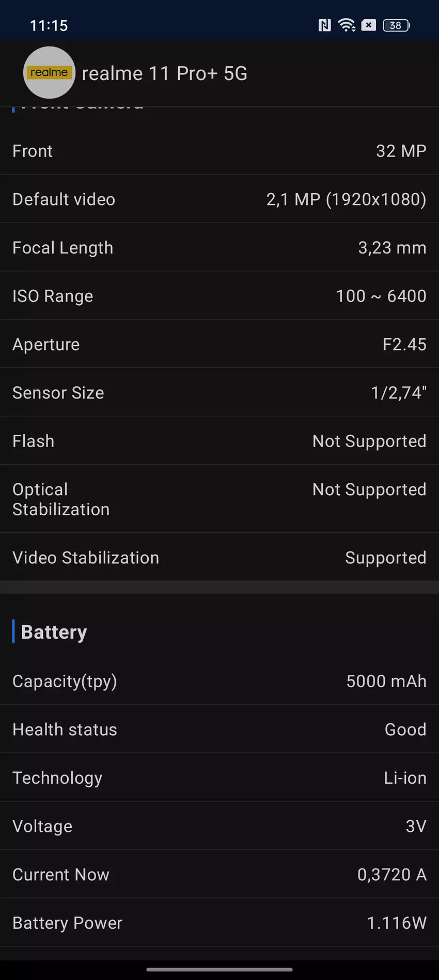439x980 pixels.
Task: Select the Optical Stabilization row
Action: (219, 499)
